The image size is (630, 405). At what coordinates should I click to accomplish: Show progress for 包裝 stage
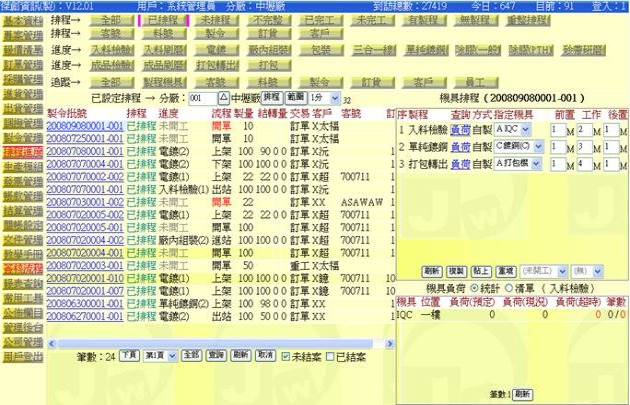(320, 48)
